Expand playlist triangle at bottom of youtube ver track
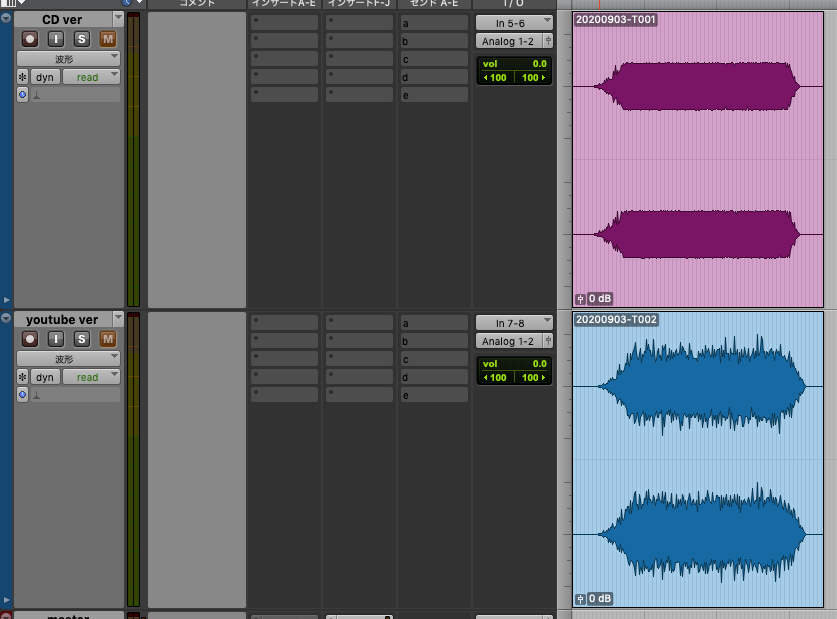 (6, 600)
